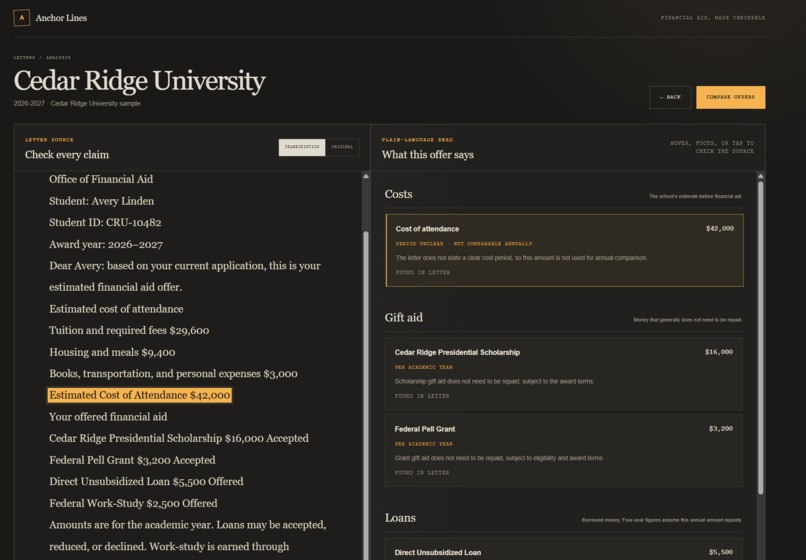Click 'Federal Pell Grant $3,200 Accepted' line
The width and height of the screenshot is (806, 560).
pyautogui.click(x=132, y=460)
